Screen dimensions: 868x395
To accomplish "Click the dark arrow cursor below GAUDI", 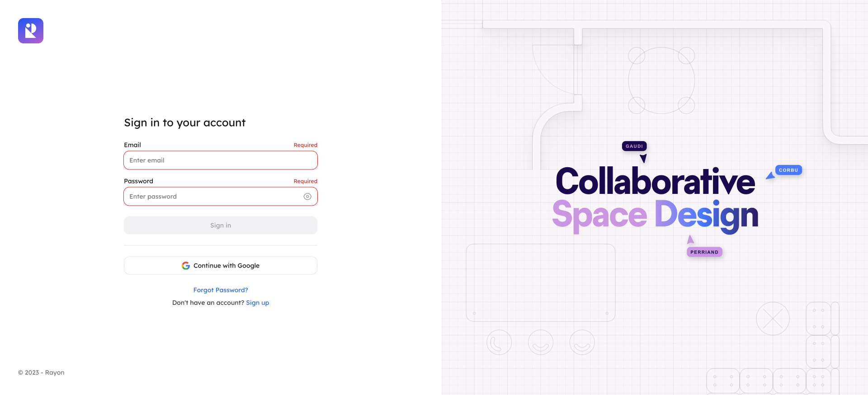I will pyautogui.click(x=643, y=158).
